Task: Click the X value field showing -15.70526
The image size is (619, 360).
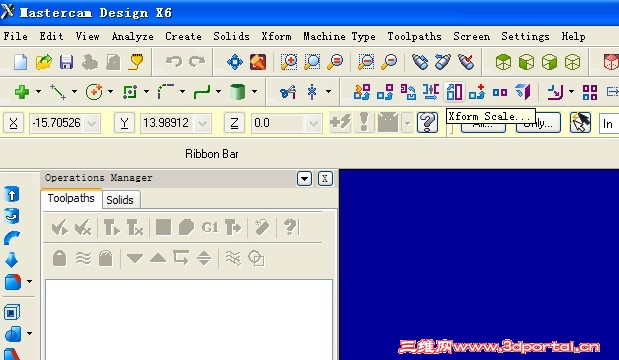Action: (x=65, y=123)
